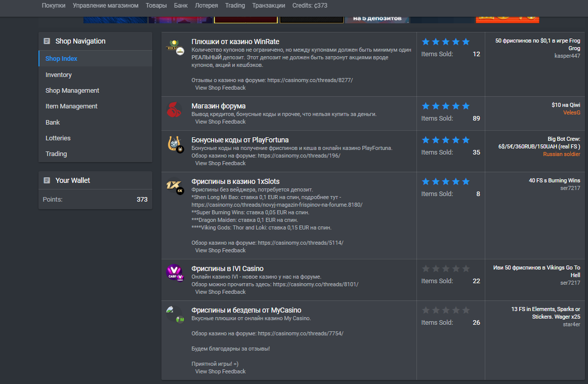
Task: Click the IVI Casino shop icon
Action: (175, 273)
